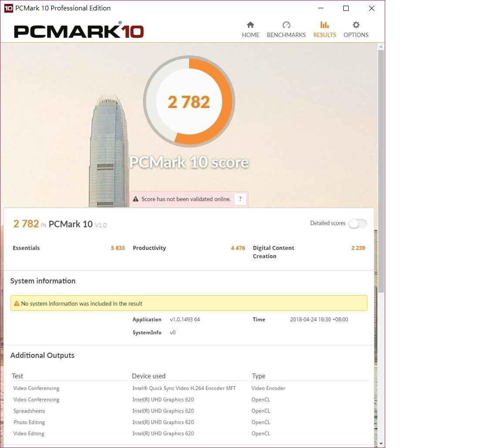Click the scrollbar down arrow
The width and height of the screenshot is (502, 448).
tap(381, 444)
